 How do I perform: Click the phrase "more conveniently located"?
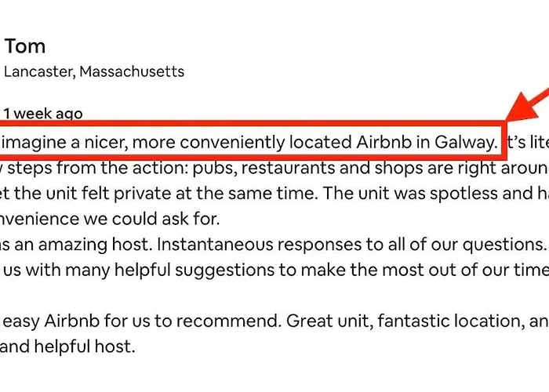point(235,143)
